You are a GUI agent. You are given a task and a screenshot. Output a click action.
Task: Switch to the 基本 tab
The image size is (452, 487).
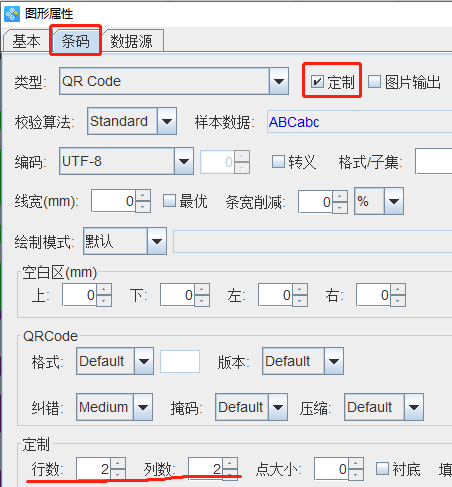(x=27, y=41)
